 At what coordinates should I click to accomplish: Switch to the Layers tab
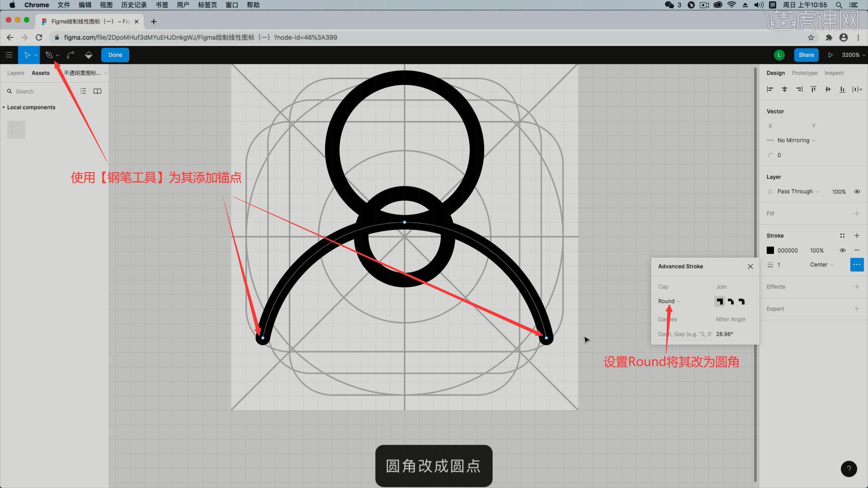tap(16, 73)
